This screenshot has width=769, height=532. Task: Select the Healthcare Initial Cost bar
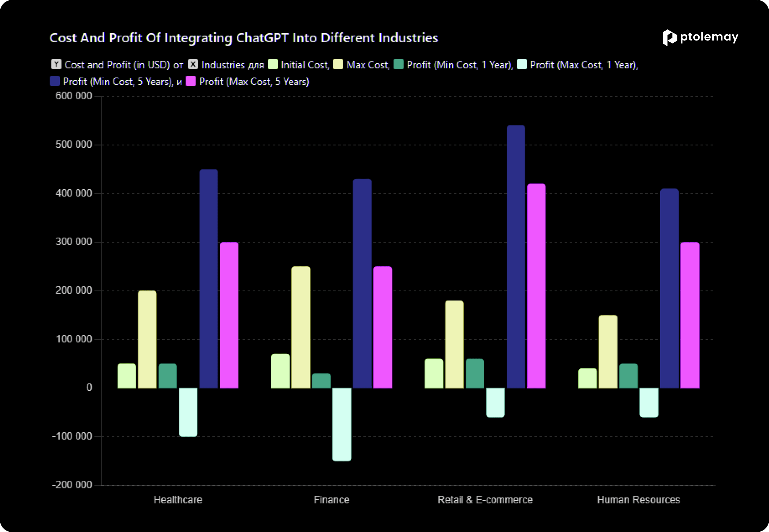127,376
